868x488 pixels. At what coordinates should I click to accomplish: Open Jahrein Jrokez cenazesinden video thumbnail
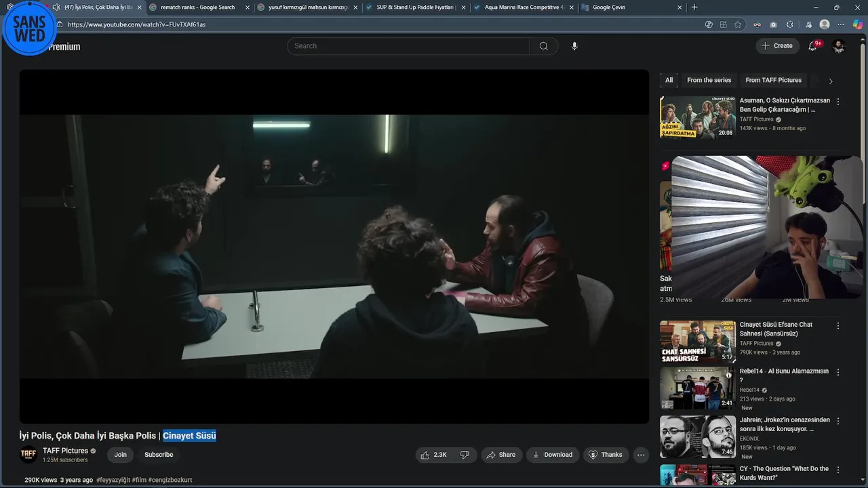[x=698, y=436]
